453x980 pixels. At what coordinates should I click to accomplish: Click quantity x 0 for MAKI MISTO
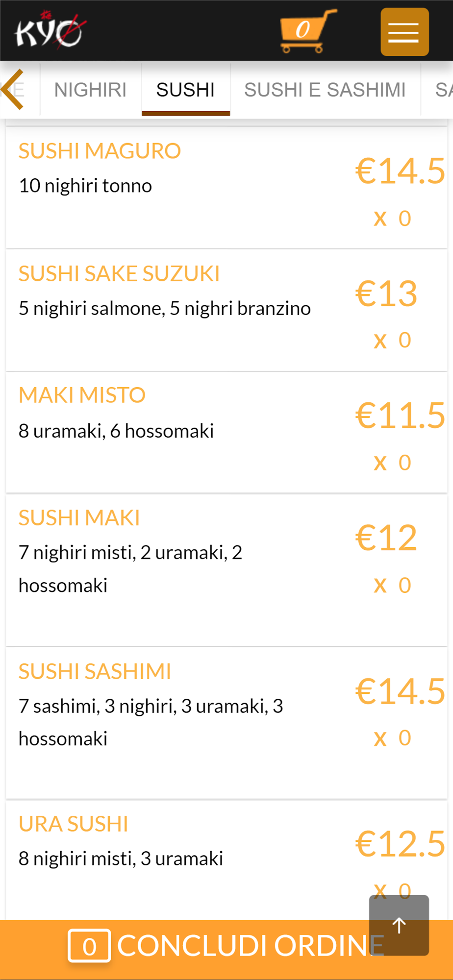tap(393, 463)
